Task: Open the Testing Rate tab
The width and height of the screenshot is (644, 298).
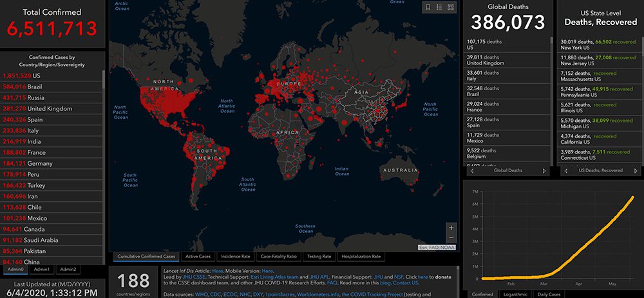Action: 319,257
